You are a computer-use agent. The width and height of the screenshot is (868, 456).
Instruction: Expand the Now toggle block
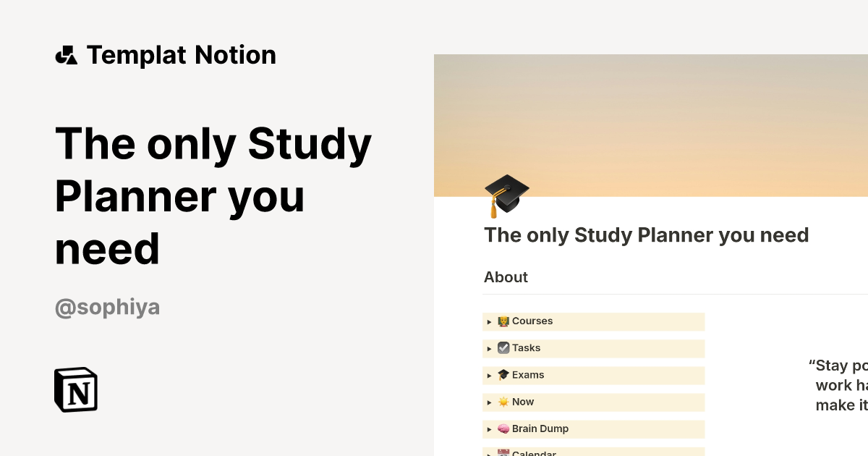tap(490, 402)
